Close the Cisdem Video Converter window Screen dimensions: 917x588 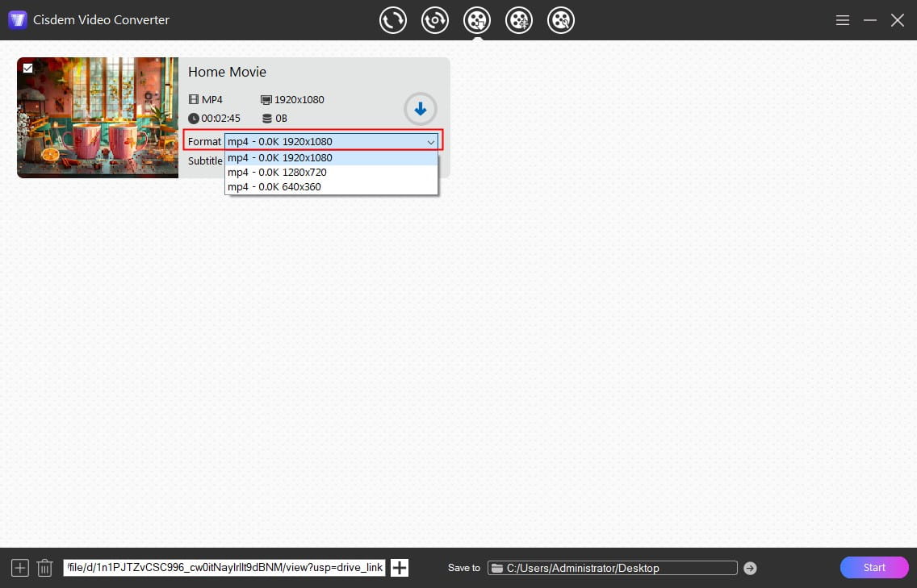pyautogui.click(x=897, y=20)
